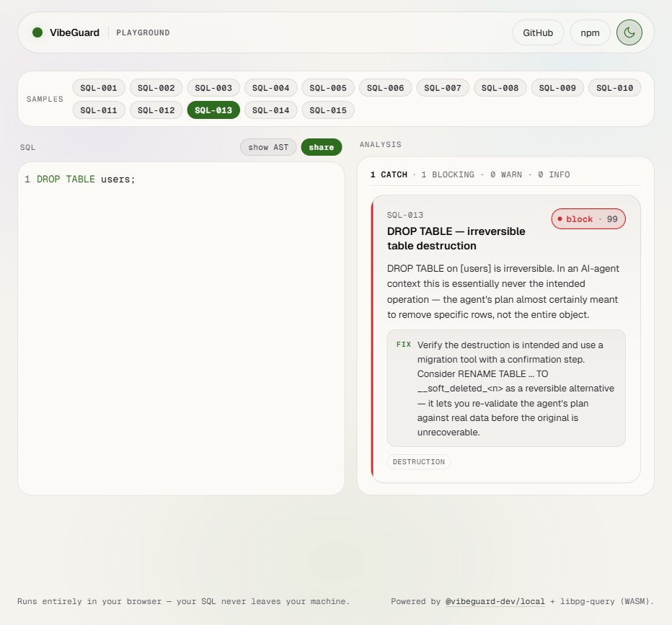This screenshot has height=625, width=672.
Task: Click the ANALYSIS heading
Action: coord(381,144)
